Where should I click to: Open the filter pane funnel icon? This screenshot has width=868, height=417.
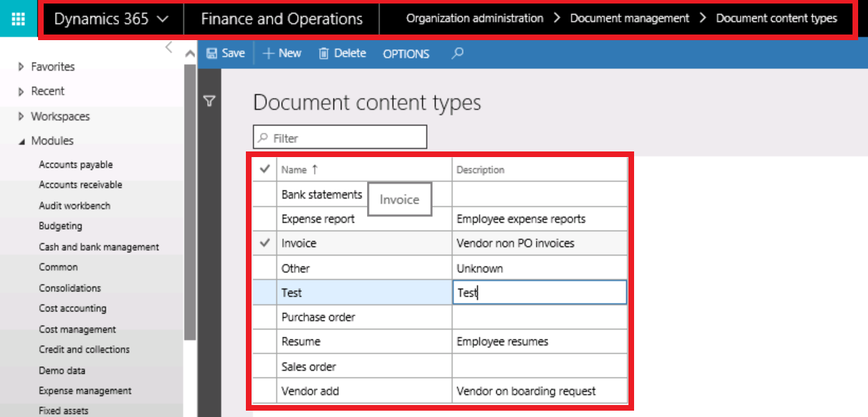pyautogui.click(x=209, y=101)
